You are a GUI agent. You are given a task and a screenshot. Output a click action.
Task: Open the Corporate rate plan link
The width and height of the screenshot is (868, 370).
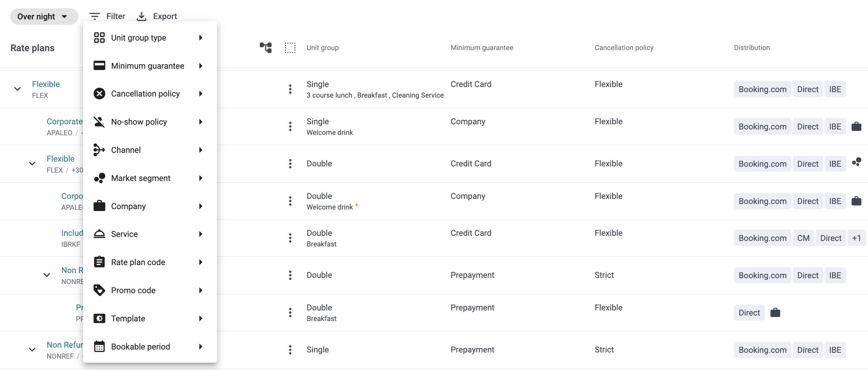point(64,122)
